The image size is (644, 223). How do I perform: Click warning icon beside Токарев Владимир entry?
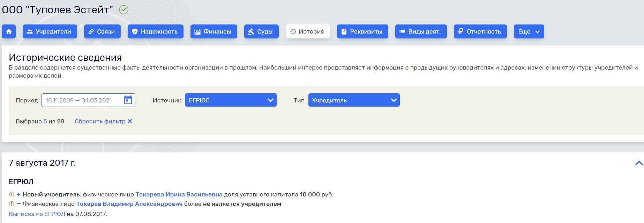coord(12,204)
